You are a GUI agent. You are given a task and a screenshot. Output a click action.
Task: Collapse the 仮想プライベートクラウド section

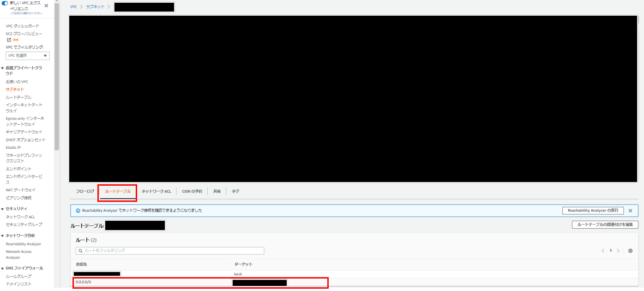point(2,68)
